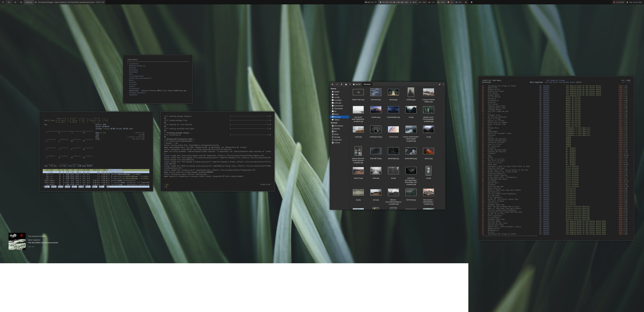Select the coffeepencil.jpg thumbnail
Image resolution: width=644 pixels, height=312 pixels.
coord(376,129)
